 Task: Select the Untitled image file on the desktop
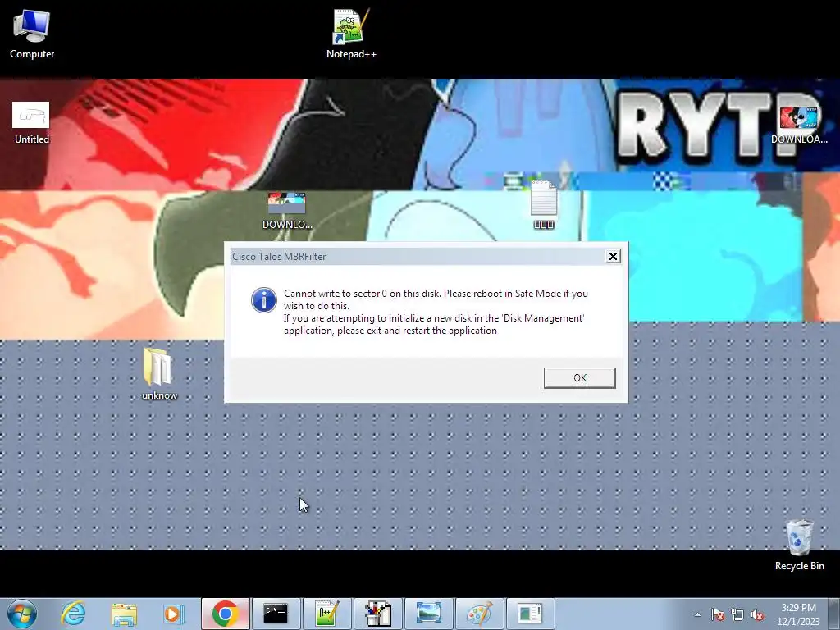32,123
